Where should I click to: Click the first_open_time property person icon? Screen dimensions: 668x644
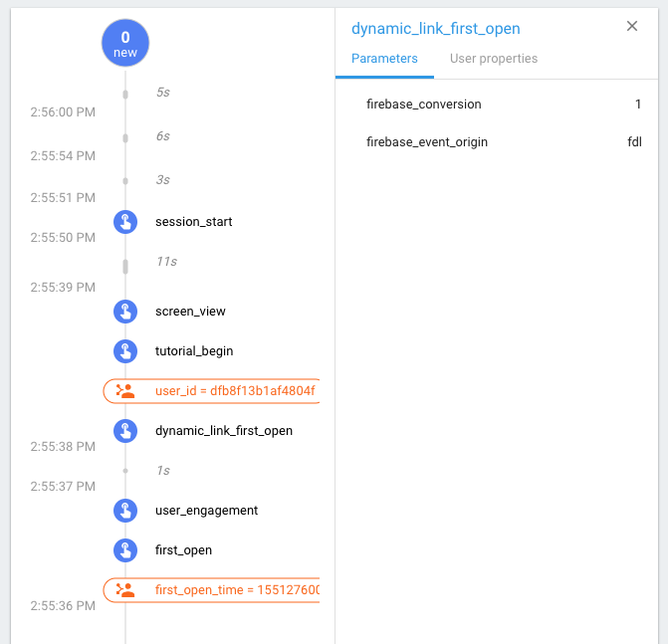tap(125, 590)
